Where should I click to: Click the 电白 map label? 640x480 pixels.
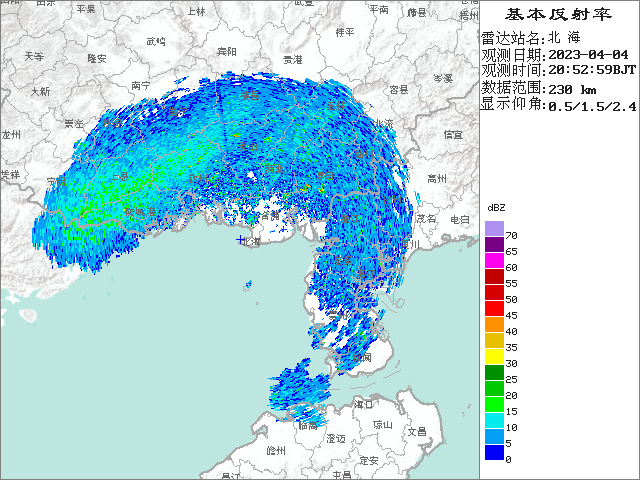460,220
